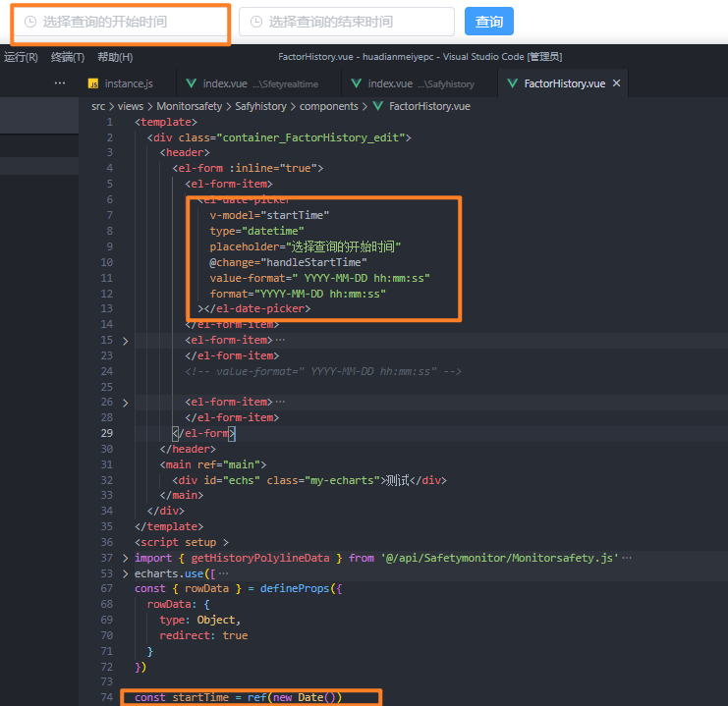
Task: Click the clock icon in start time field
Action: pos(30,22)
